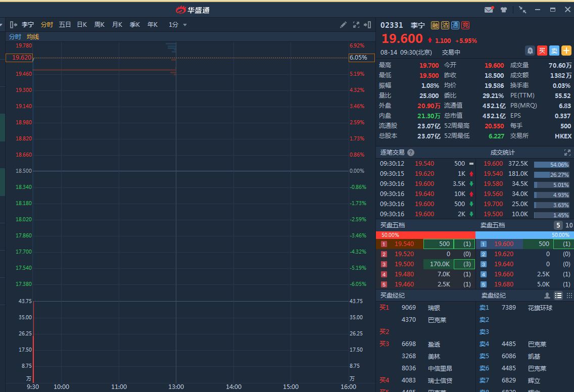Select bid level 5 price 19.460

404,284
